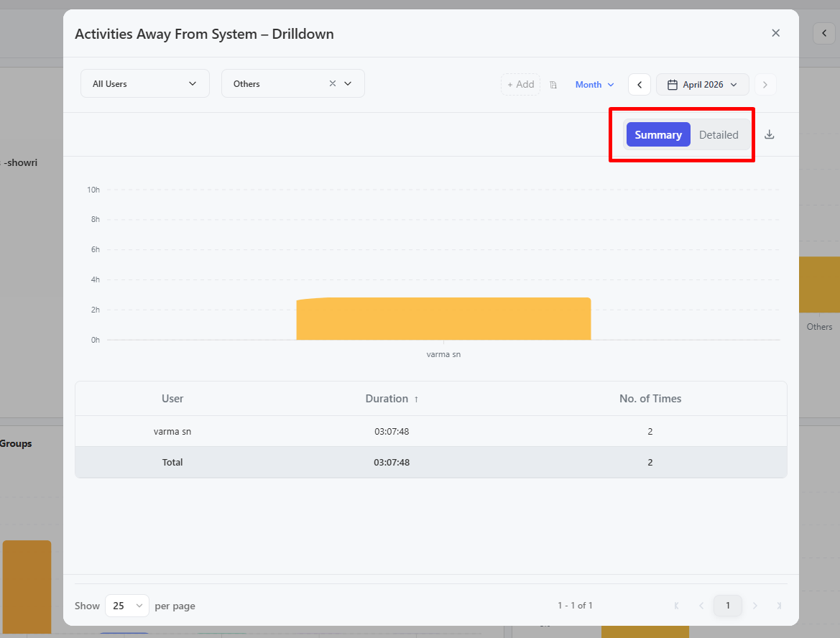
Task: Click the Duration sort arrow
Action: pos(416,399)
